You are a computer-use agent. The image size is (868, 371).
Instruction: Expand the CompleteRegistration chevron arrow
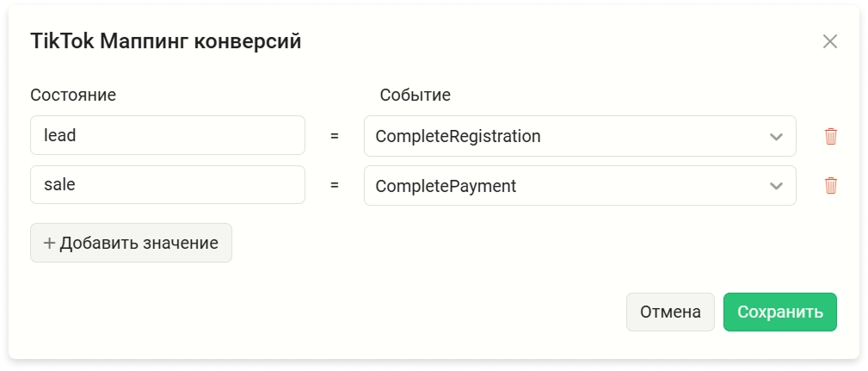click(x=776, y=137)
